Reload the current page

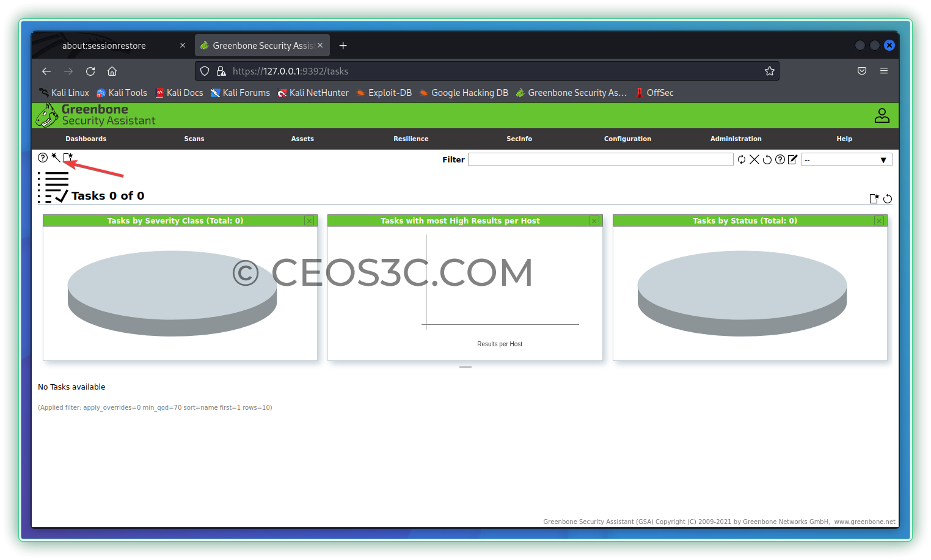[x=90, y=71]
